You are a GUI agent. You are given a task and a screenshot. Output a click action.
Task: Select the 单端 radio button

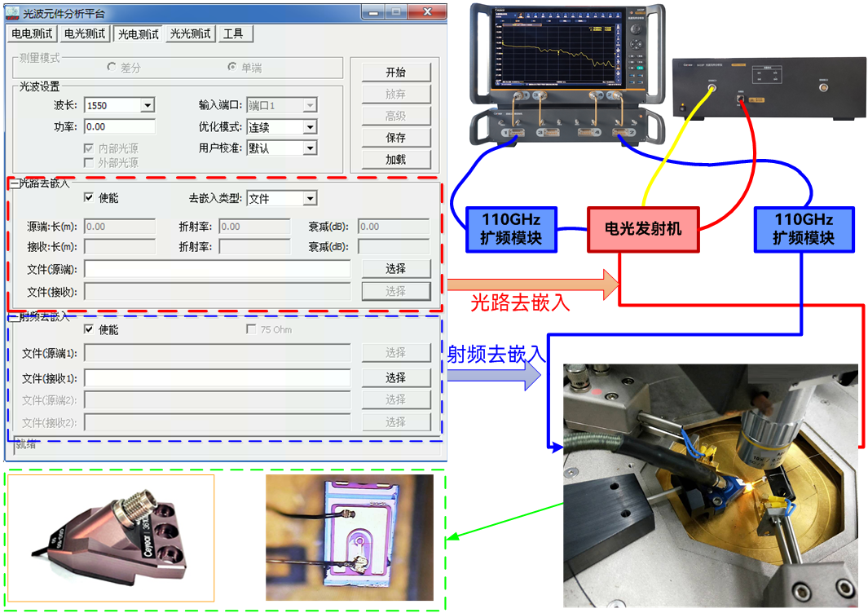pos(232,68)
